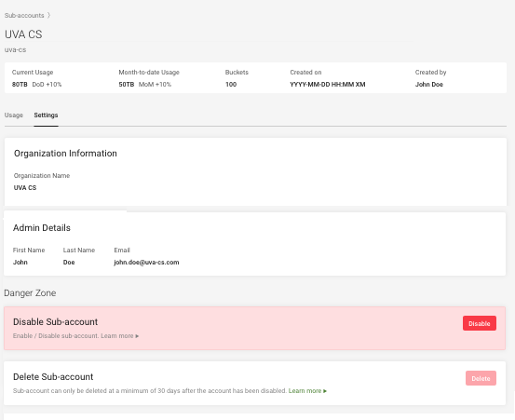Click the Delete sub-account button
This screenshot has height=420, width=515.
click(481, 378)
